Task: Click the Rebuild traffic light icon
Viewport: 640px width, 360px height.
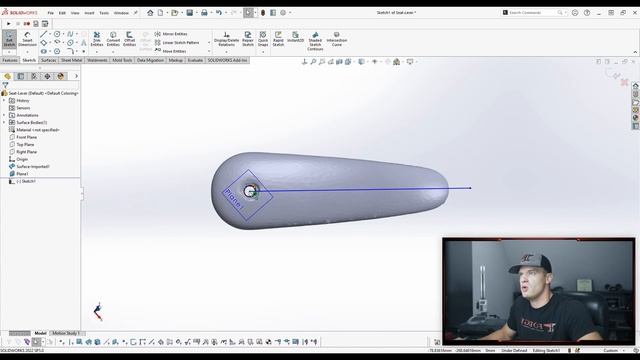Action: [263, 13]
